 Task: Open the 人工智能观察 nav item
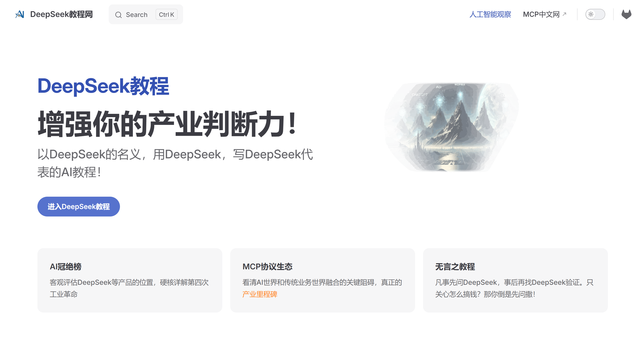click(490, 14)
